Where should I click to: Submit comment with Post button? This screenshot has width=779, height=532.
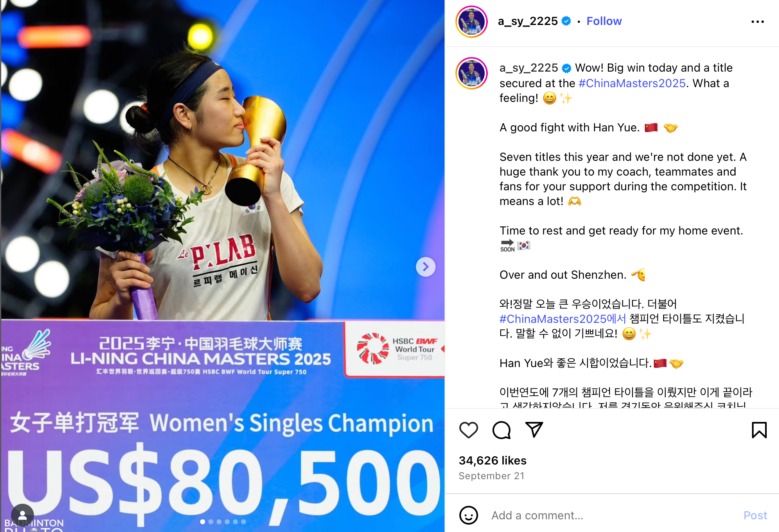[x=755, y=515]
